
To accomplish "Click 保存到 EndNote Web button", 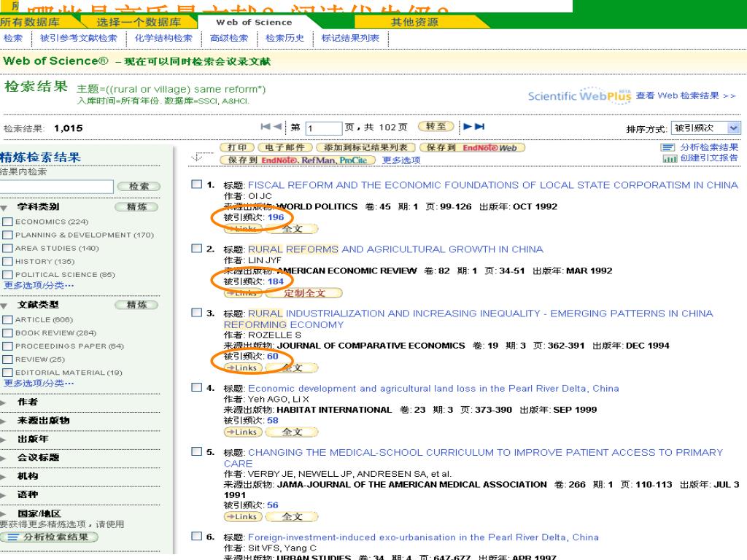I will pos(472,147).
